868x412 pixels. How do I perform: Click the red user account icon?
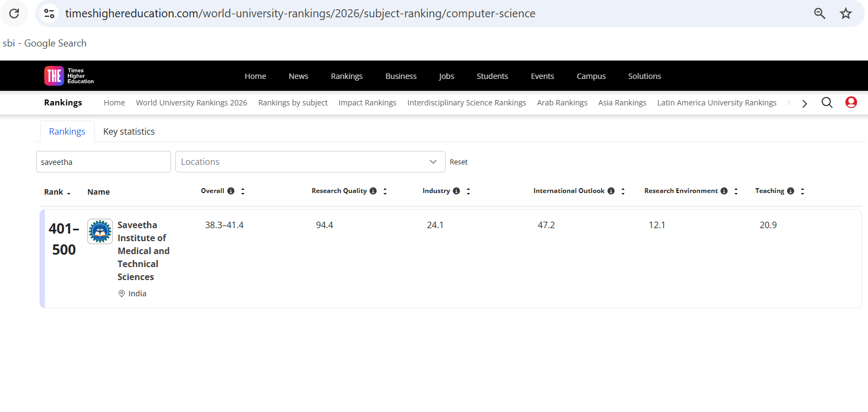click(851, 103)
